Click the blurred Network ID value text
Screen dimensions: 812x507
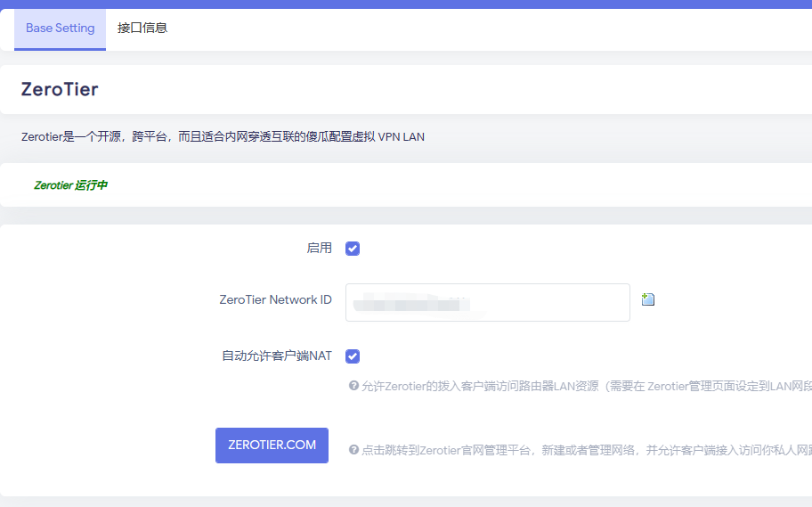click(410, 303)
